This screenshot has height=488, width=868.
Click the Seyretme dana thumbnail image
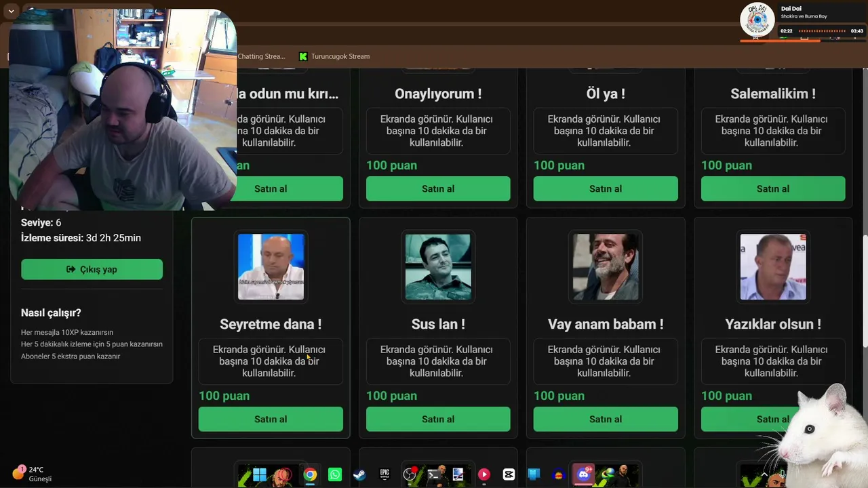click(x=271, y=266)
